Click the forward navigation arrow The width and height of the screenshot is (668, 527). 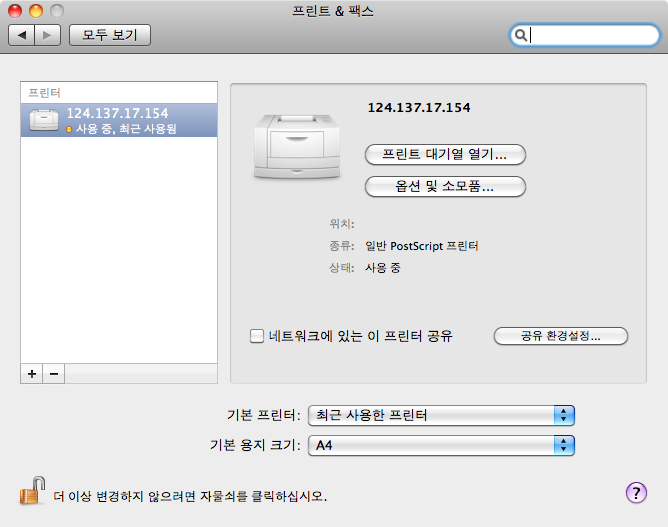[x=47, y=35]
